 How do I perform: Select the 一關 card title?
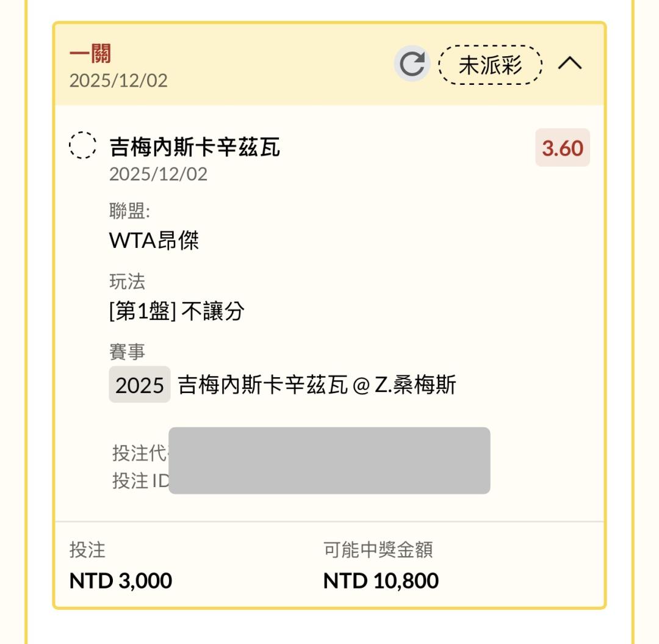point(90,54)
